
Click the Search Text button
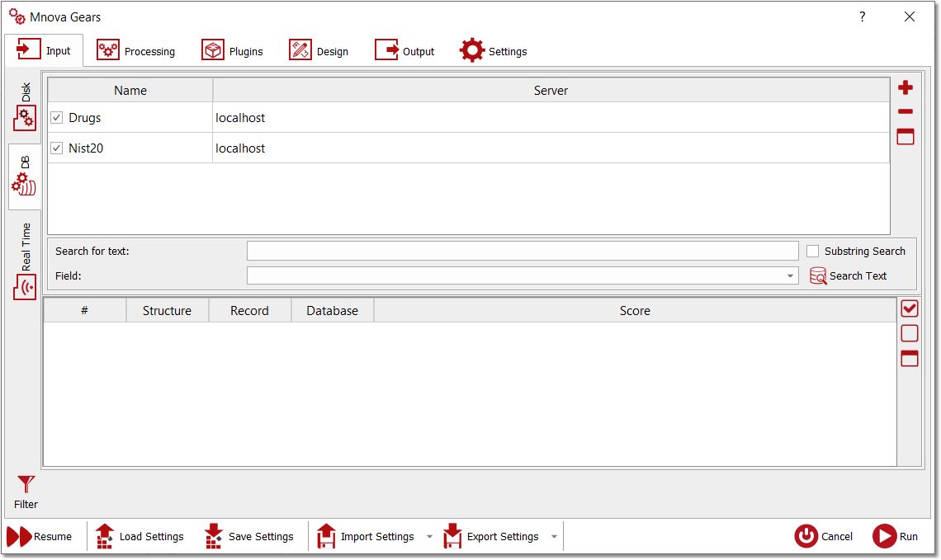(848, 275)
